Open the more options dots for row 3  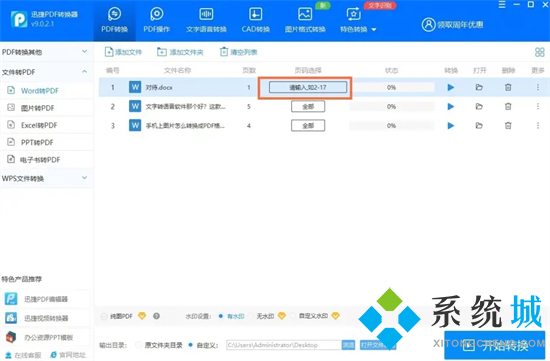pos(538,126)
